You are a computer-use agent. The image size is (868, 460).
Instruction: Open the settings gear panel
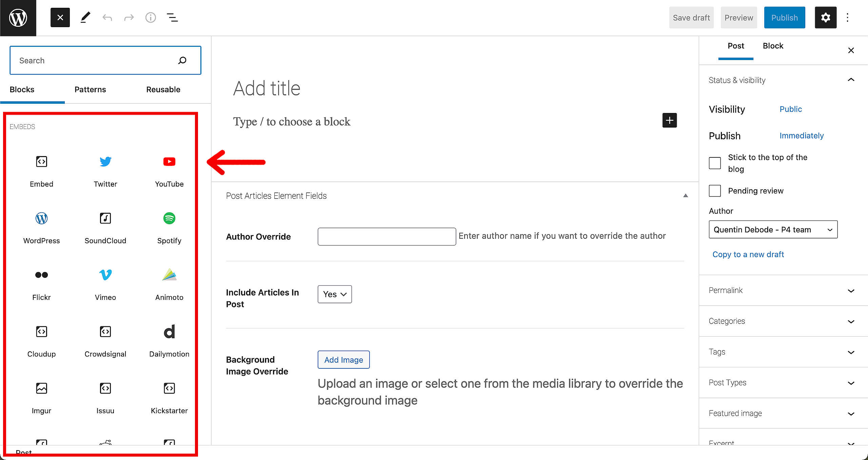coord(826,18)
